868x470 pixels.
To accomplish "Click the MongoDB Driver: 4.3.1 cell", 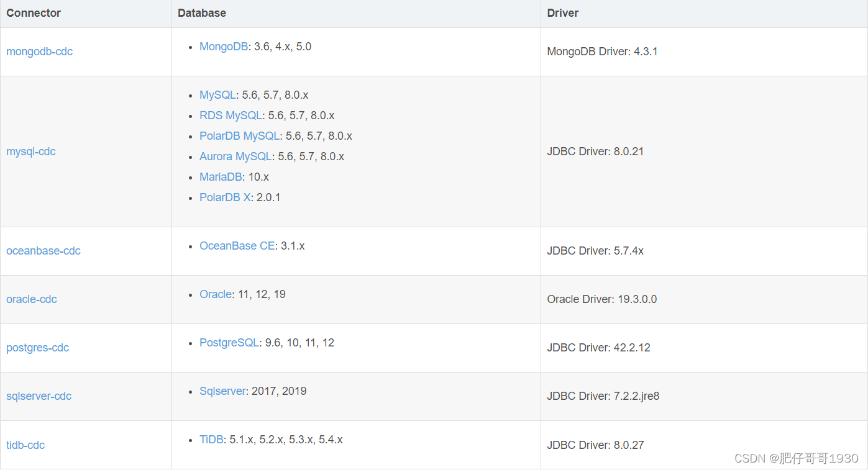I will pos(704,52).
